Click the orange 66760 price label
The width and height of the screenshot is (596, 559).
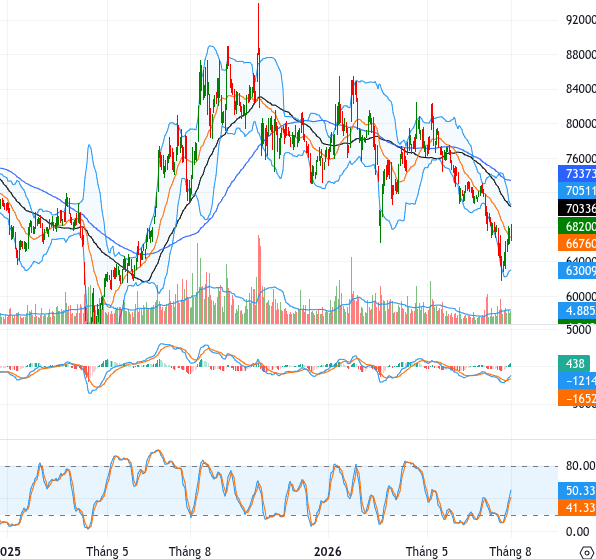click(x=577, y=243)
